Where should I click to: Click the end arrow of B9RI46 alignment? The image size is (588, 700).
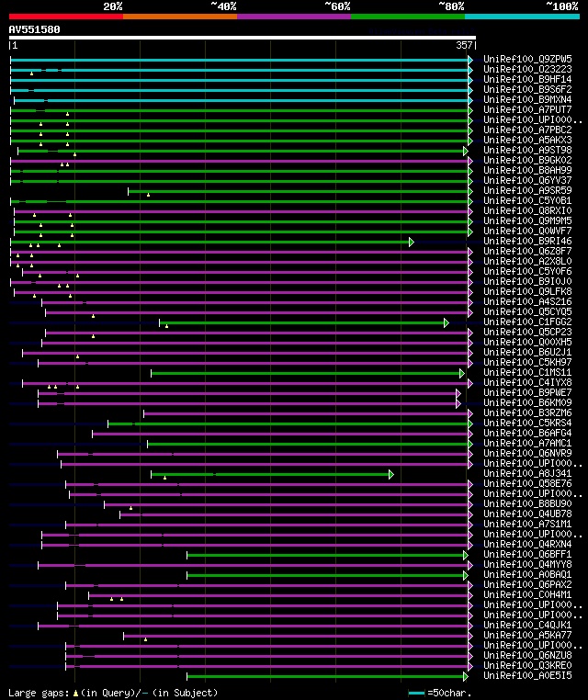click(x=412, y=242)
